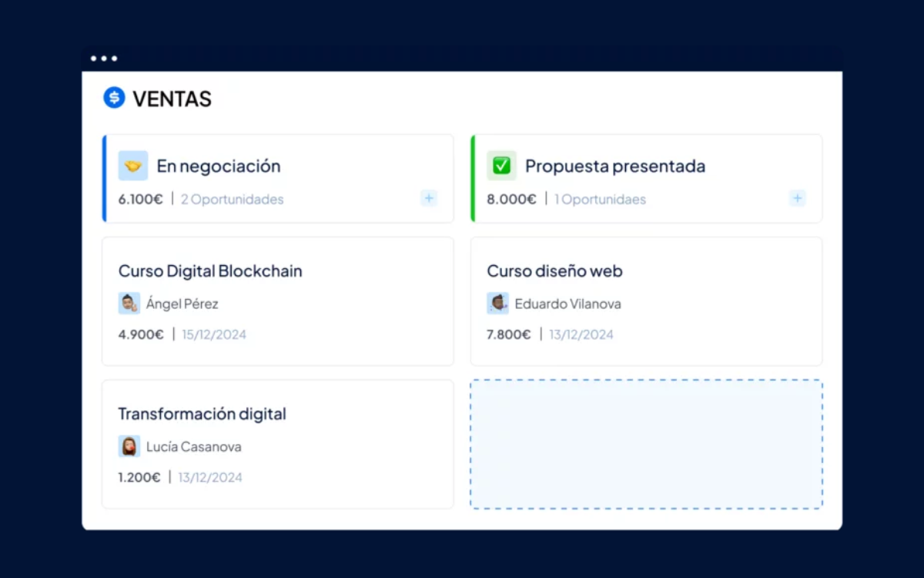Click the 15/12/2024 date on Blockchain card
Viewport: 924px width, 578px height.
[x=214, y=334]
